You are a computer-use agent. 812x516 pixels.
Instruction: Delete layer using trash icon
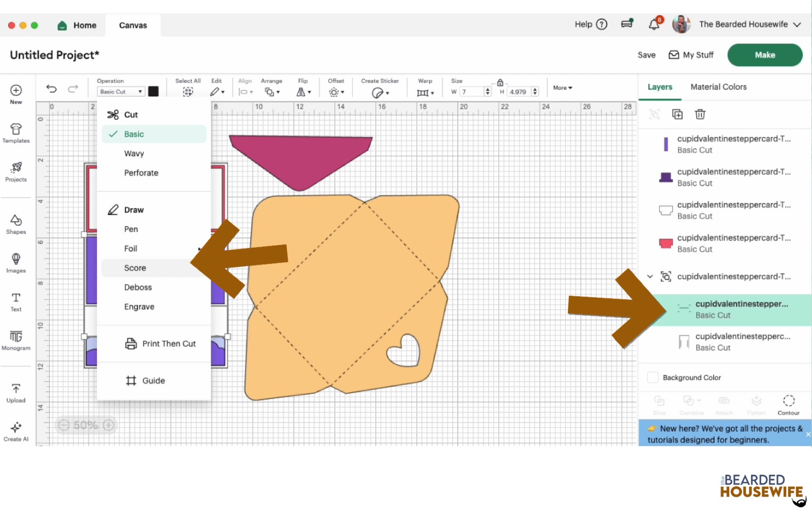[x=700, y=114]
